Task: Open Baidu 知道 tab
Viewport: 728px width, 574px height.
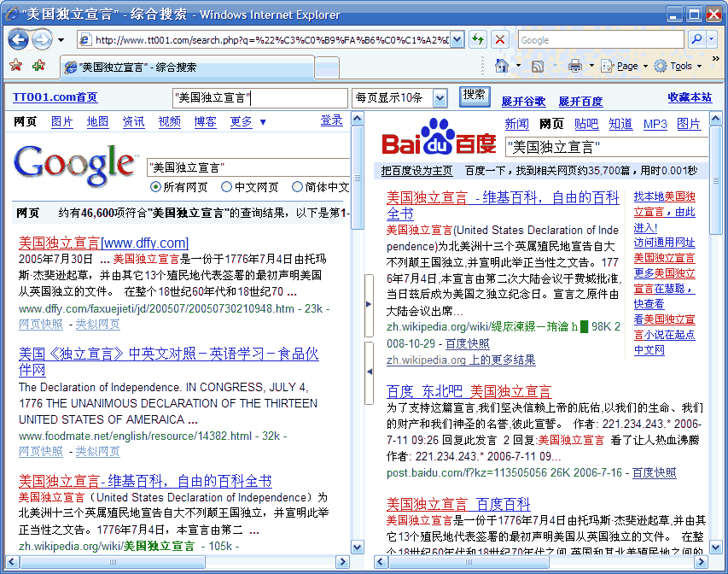Action: coord(620,124)
